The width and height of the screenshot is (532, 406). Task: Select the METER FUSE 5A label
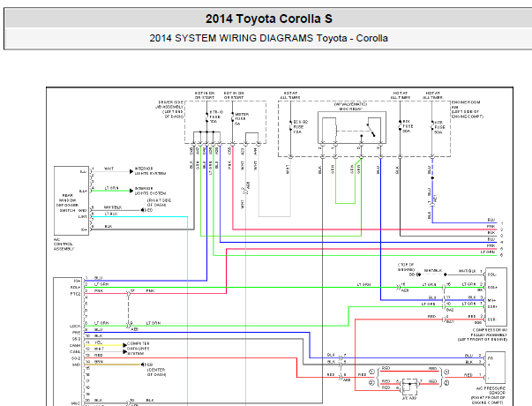click(x=242, y=119)
